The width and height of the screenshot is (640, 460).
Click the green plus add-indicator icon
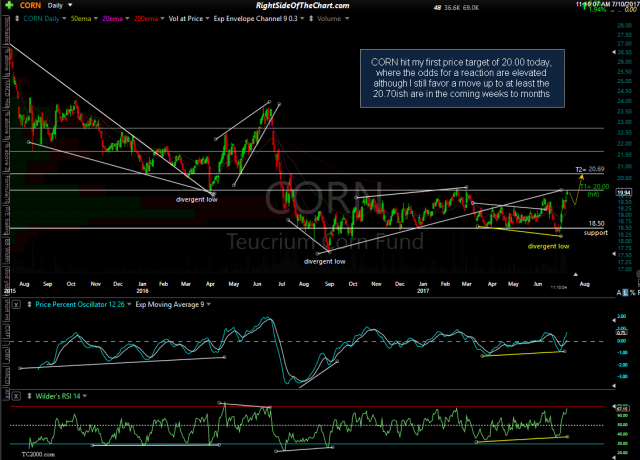coord(8,5)
